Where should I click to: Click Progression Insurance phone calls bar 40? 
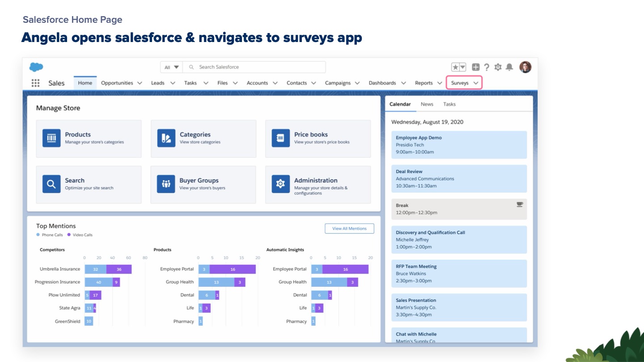(x=98, y=282)
